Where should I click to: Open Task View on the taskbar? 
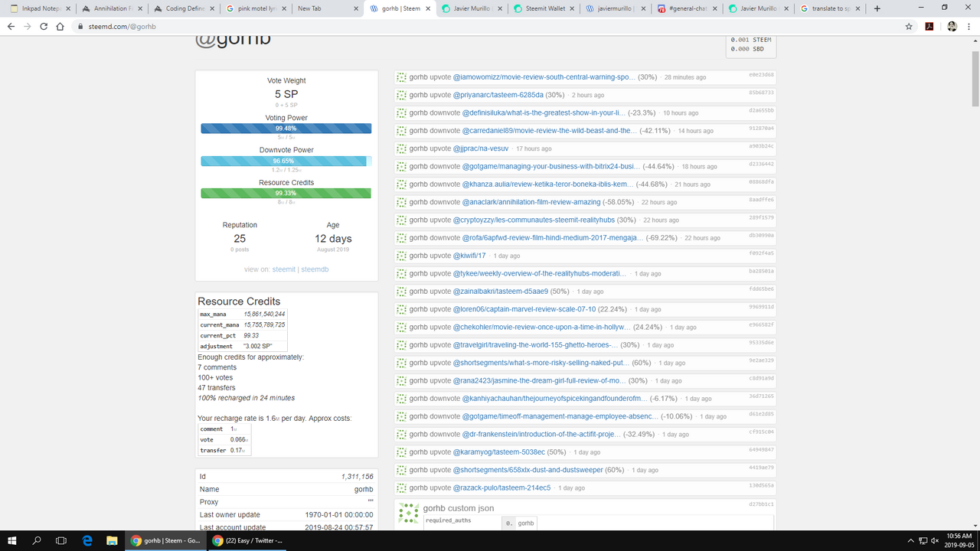61,540
